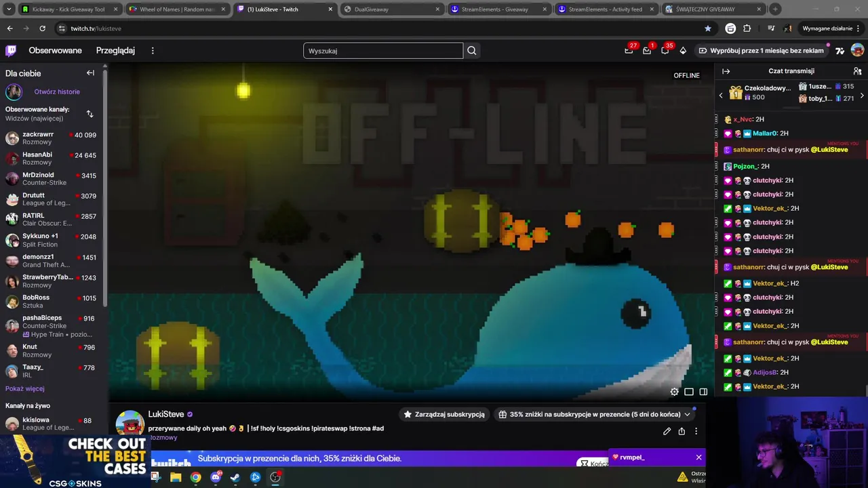Click the pencil edit icon under the stream
The width and height of the screenshot is (868, 488).
(667, 431)
